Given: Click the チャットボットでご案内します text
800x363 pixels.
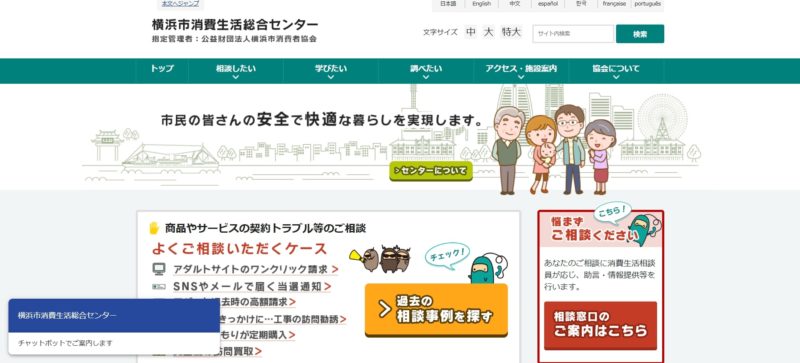Looking at the screenshot, I should [65, 343].
